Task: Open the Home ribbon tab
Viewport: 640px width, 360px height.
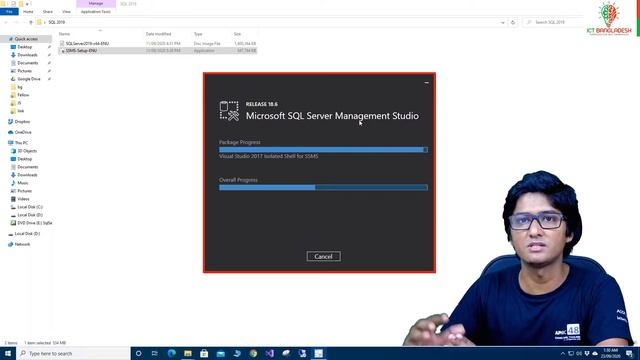Action: pyautogui.click(x=28, y=12)
